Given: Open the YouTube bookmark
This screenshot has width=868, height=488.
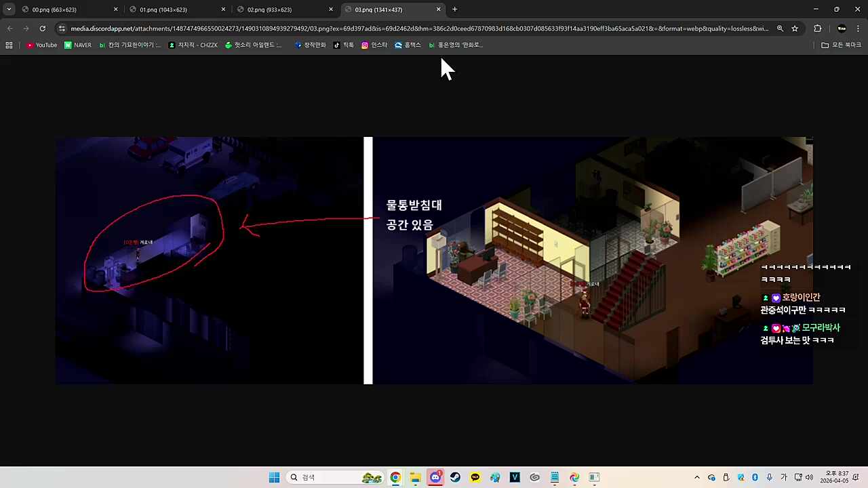Looking at the screenshot, I should (42, 45).
